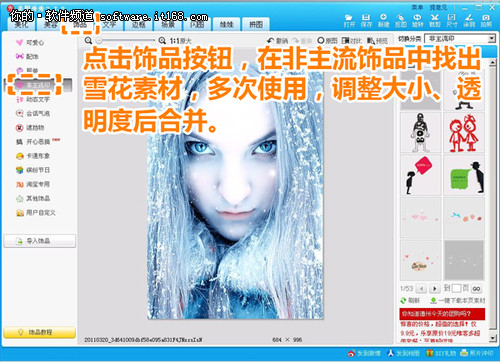Open the 淘宝专用 category
The width and height of the screenshot is (500, 362).
pyautogui.click(x=33, y=184)
